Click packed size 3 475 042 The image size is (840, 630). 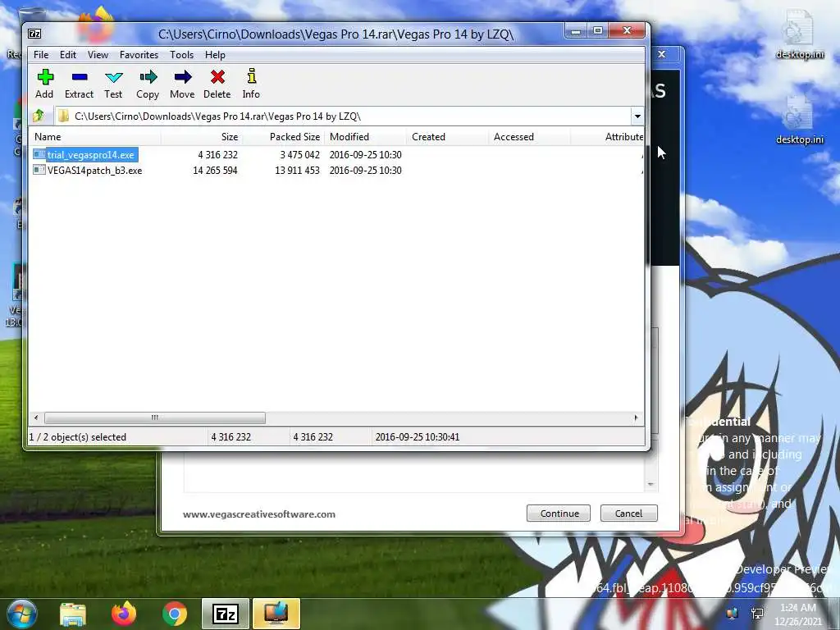click(299, 155)
